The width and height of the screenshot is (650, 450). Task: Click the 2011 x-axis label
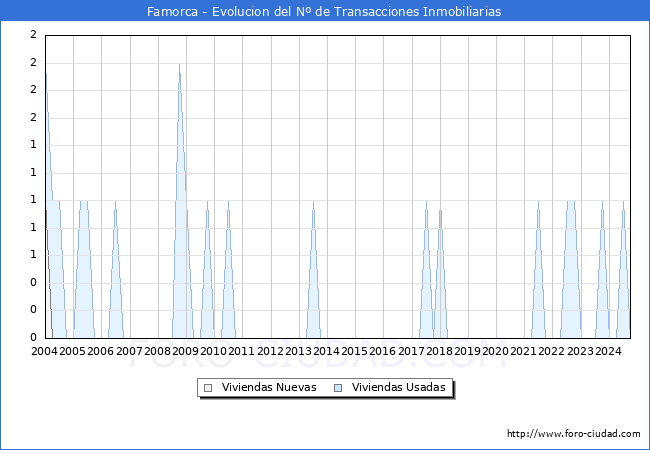coord(242,351)
